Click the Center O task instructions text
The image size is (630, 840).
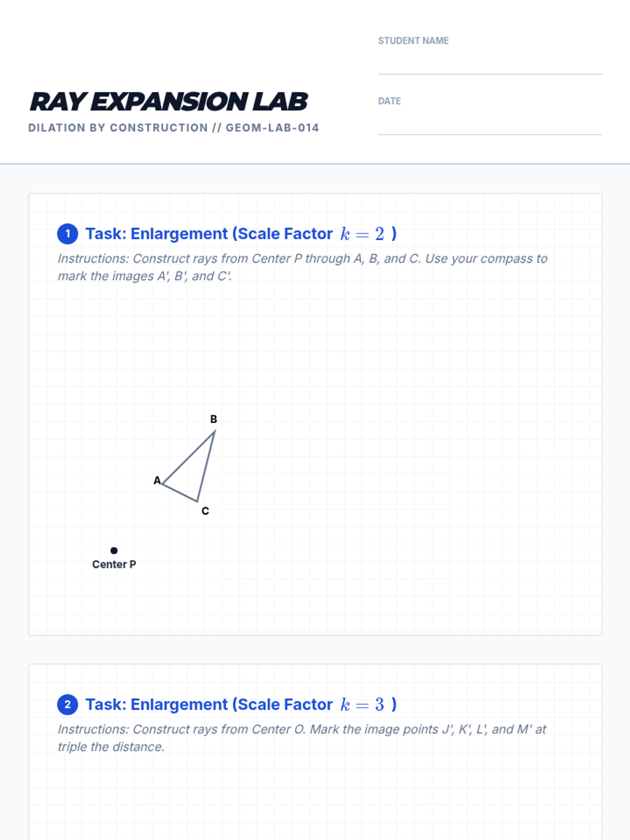(302, 738)
